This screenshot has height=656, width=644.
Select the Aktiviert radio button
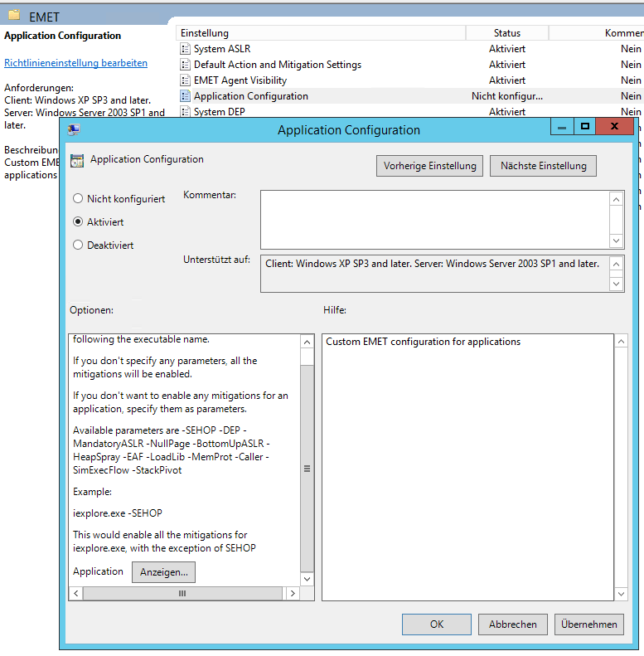(x=78, y=221)
